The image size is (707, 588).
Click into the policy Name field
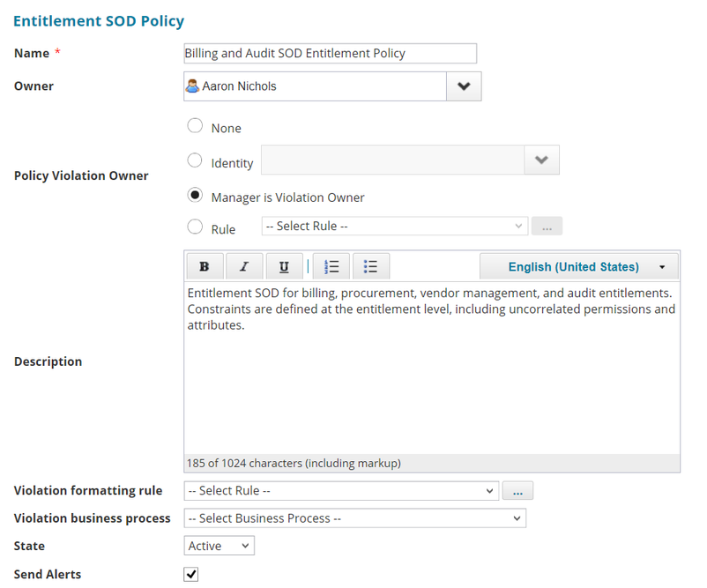click(x=330, y=53)
